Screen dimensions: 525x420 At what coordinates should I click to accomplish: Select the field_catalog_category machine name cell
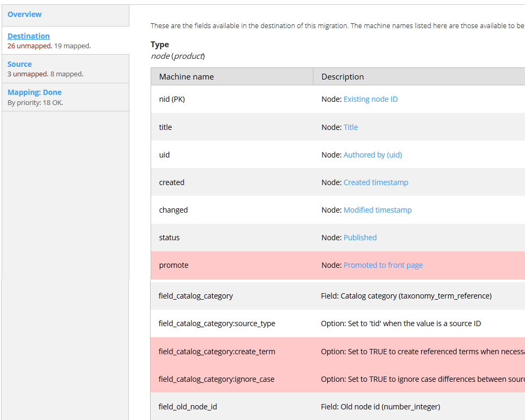(196, 296)
